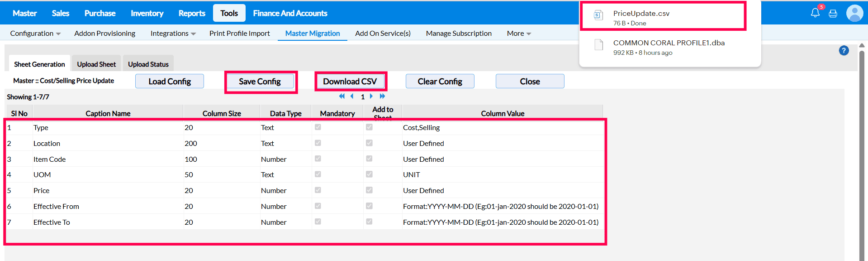This screenshot has width=868, height=261.
Task: Switch to the Upload Sheet tab
Action: click(96, 64)
